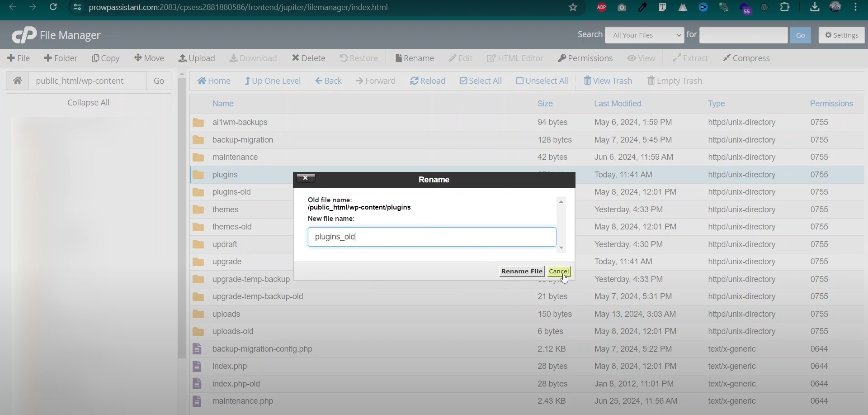Click the New file name text field
The width and height of the screenshot is (868, 415).
point(432,237)
